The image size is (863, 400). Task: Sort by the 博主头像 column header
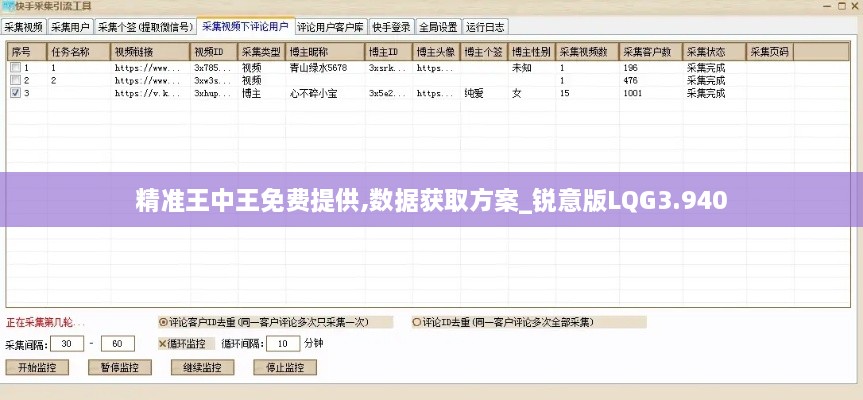click(x=436, y=52)
